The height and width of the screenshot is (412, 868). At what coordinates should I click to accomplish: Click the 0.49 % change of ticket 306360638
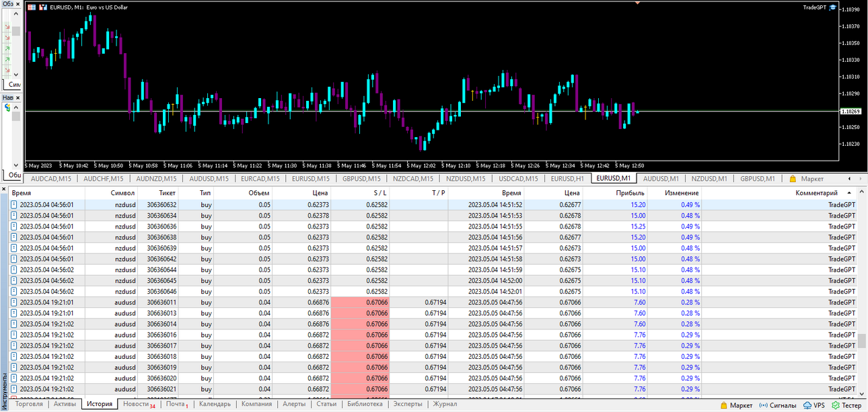click(x=690, y=237)
